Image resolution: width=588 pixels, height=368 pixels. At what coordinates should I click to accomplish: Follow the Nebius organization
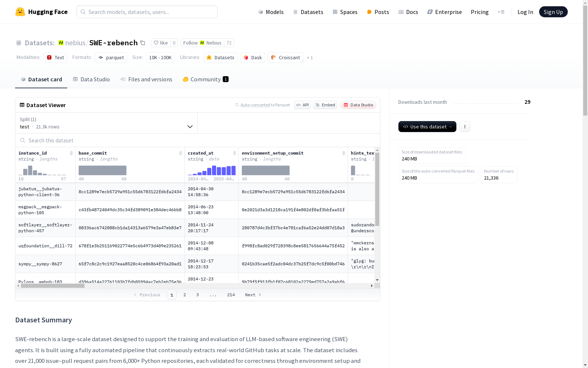(202, 43)
